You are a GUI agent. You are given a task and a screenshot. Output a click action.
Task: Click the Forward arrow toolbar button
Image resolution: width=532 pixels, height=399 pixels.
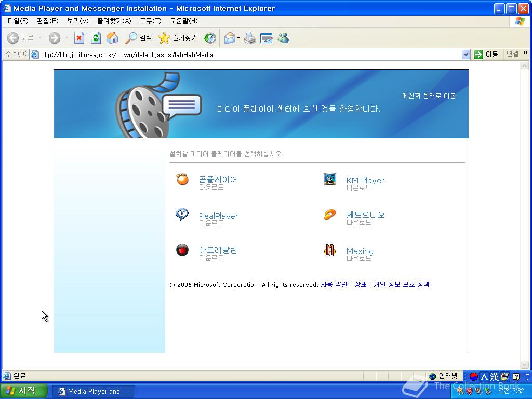[x=54, y=37]
